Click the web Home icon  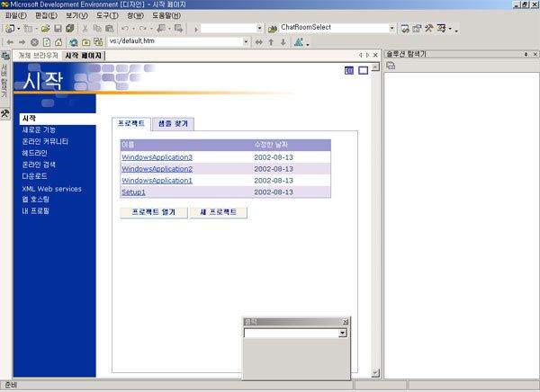coord(58,42)
